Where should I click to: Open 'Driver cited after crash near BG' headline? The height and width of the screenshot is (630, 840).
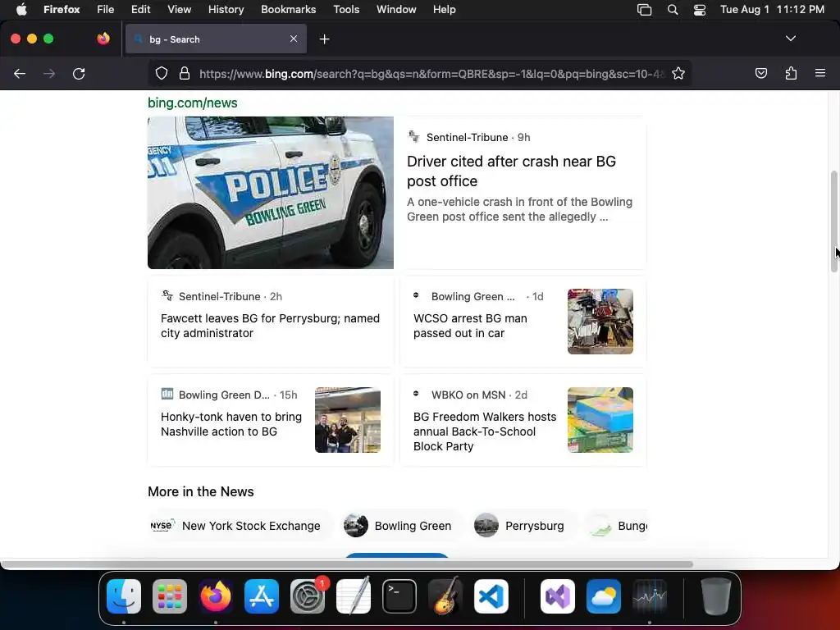tap(511, 171)
